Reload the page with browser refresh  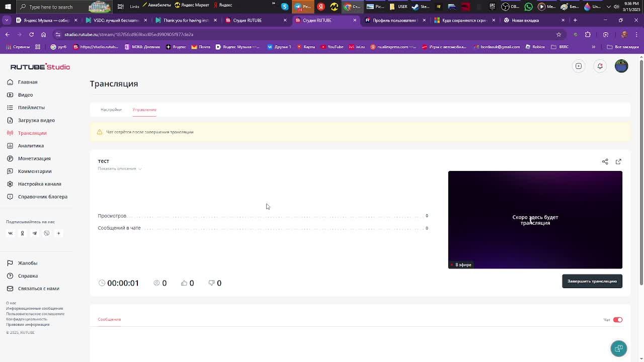click(31, 35)
